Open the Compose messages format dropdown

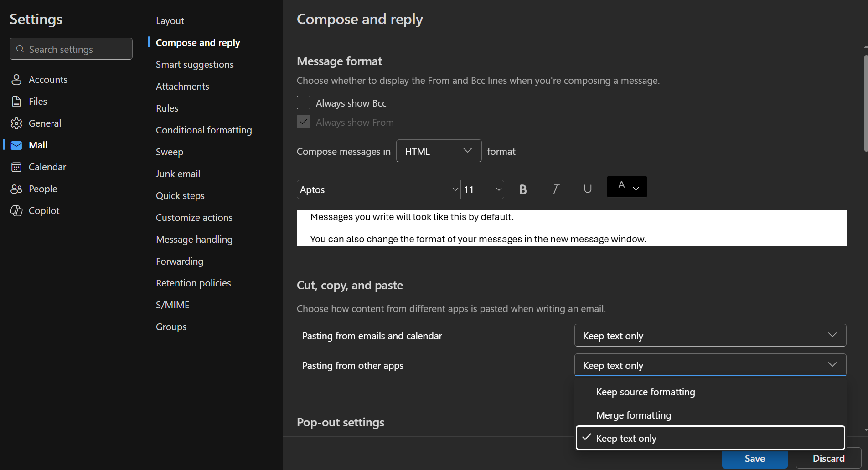pyautogui.click(x=438, y=150)
